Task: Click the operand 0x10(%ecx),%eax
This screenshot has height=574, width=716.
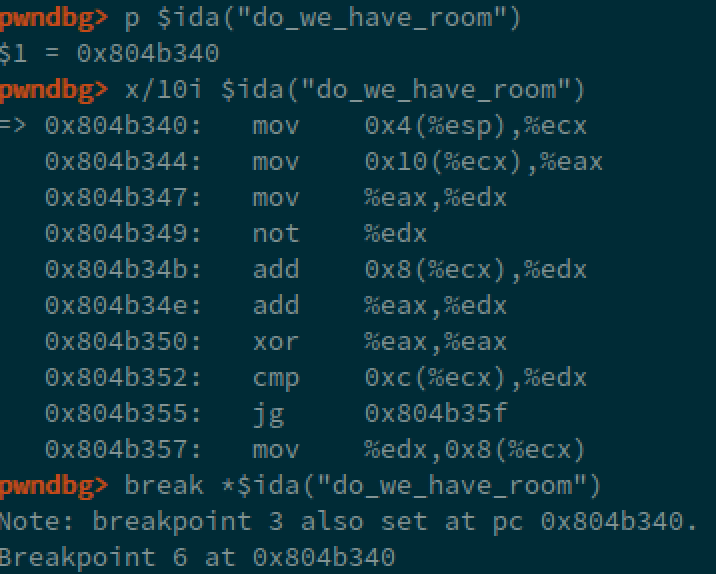Action: coord(484,161)
